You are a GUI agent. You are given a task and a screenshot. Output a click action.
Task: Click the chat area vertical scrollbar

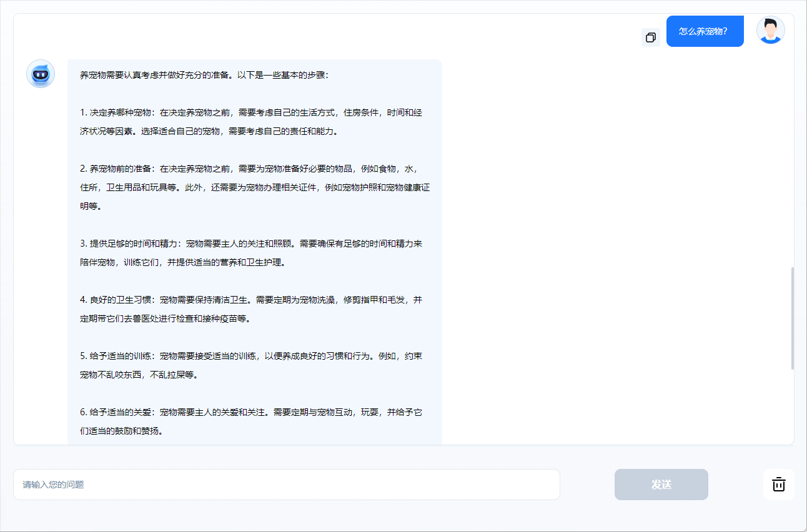[792, 318]
